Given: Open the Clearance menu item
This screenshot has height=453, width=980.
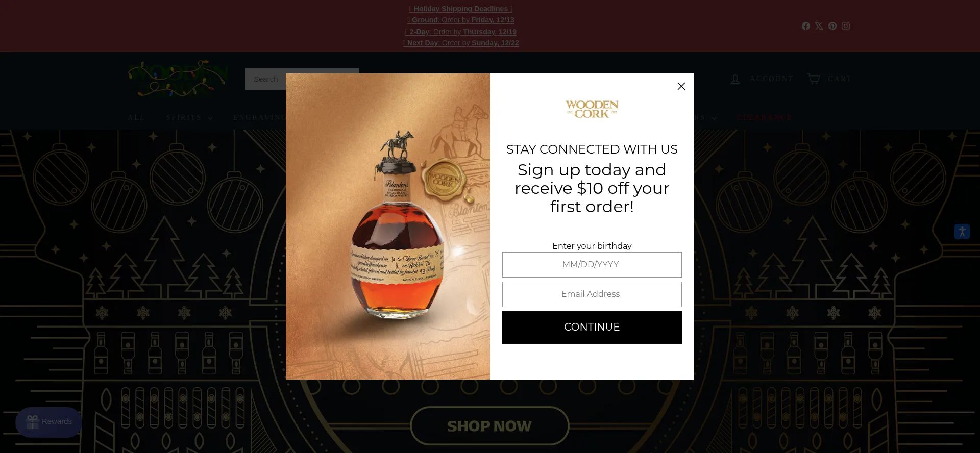Looking at the screenshot, I should pos(765,118).
